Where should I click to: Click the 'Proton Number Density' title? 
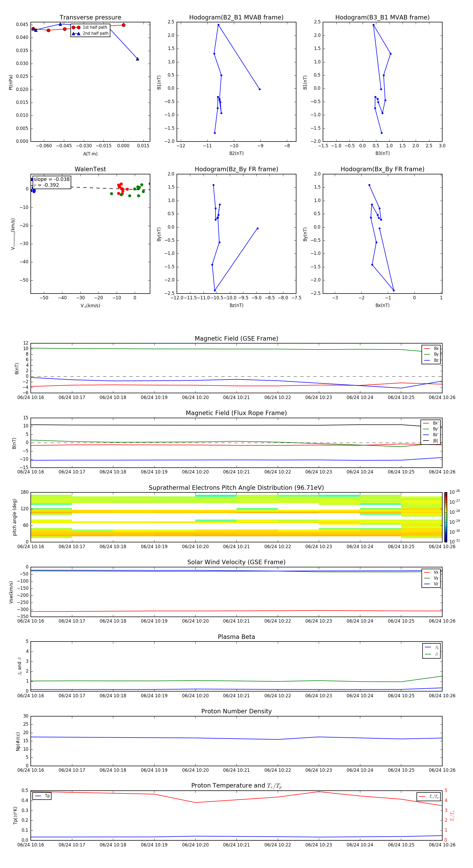236,711
